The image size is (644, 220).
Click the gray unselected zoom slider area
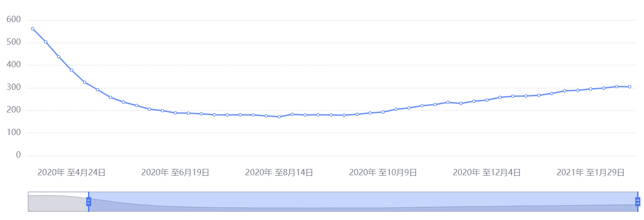[58, 201]
